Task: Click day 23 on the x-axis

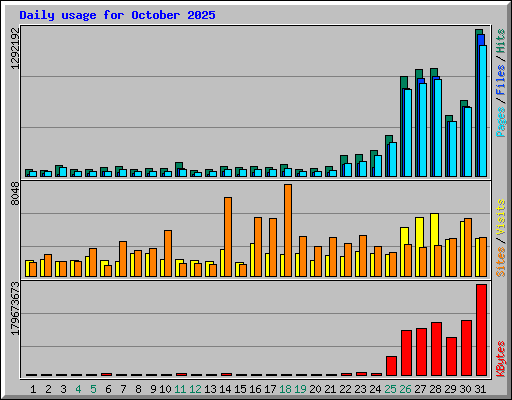Action: [x=360, y=389]
